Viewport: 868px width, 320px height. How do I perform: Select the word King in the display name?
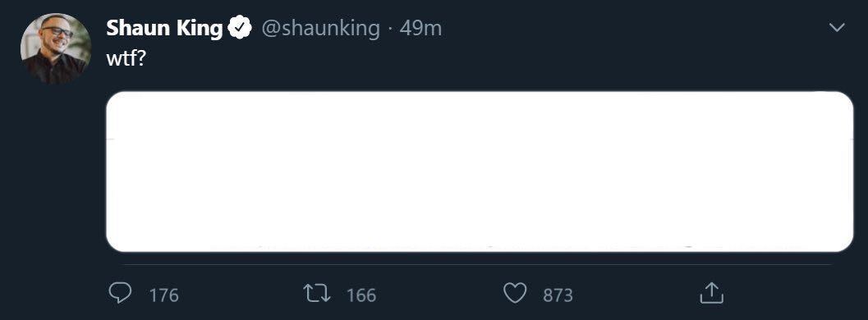coord(200,28)
